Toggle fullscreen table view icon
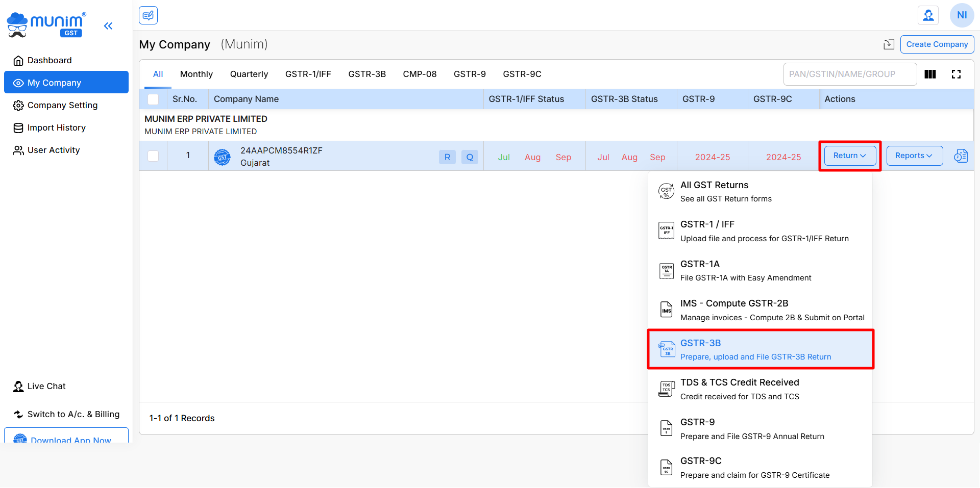Viewport: 980px width, 488px height. point(956,74)
